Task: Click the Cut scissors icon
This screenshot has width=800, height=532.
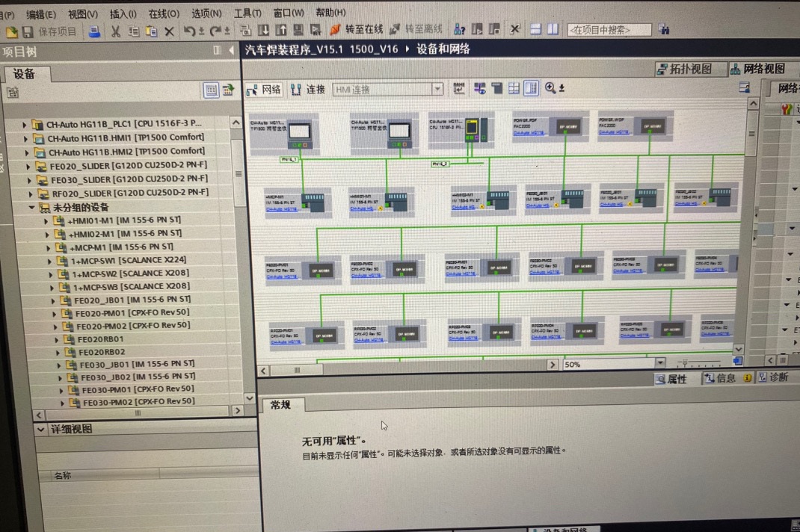Action: (116, 31)
